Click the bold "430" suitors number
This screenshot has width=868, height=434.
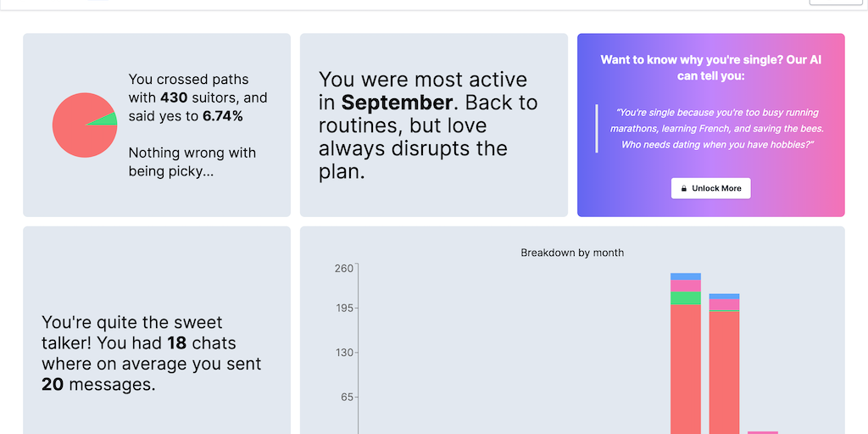(173, 97)
